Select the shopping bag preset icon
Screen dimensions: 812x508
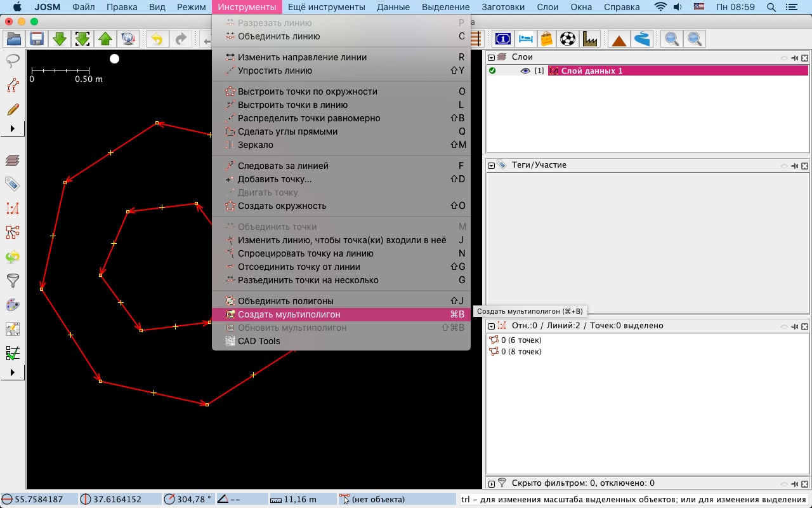546,39
